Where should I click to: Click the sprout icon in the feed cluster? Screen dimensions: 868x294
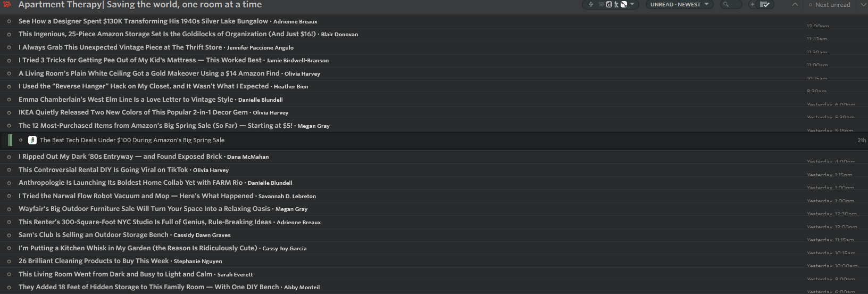[x=590, y=5]
